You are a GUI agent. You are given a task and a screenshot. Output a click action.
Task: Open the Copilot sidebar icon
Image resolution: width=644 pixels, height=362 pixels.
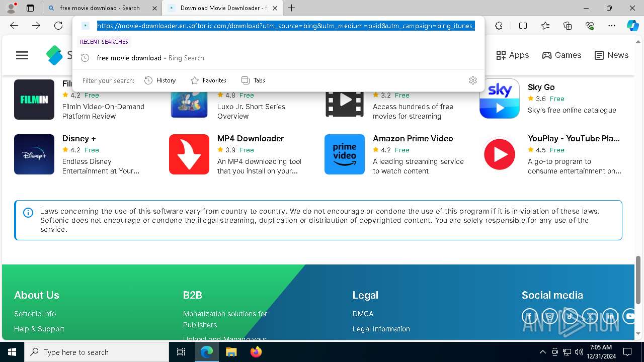(x=632, y=26)
